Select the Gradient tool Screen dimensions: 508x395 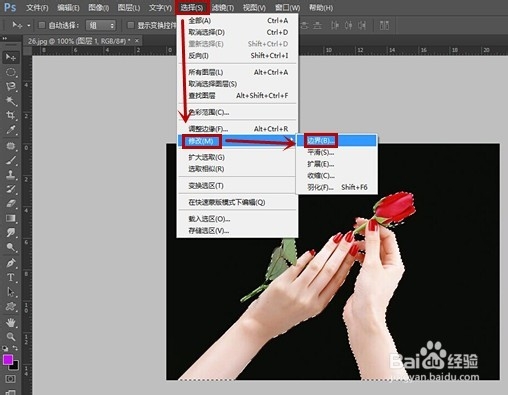[x=11, y=218]
